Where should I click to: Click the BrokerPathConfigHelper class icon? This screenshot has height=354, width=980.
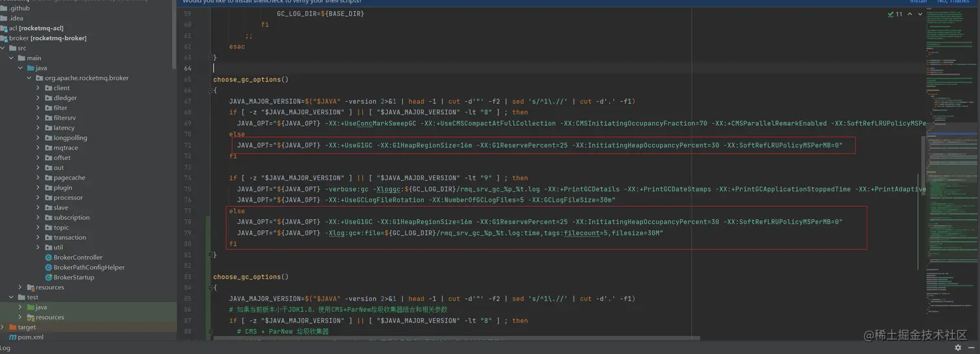coord(48,267)
